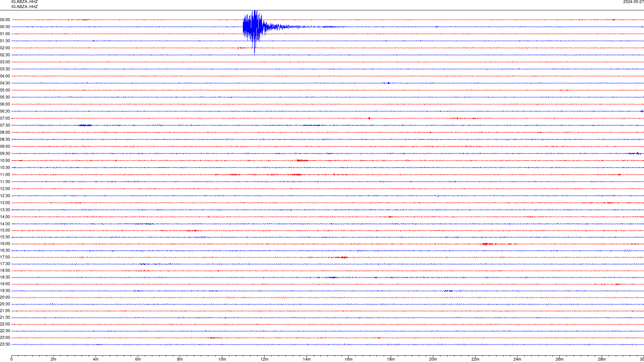
Task: Select the 00:00 trace time label
Action: click(x=5, y=20)
